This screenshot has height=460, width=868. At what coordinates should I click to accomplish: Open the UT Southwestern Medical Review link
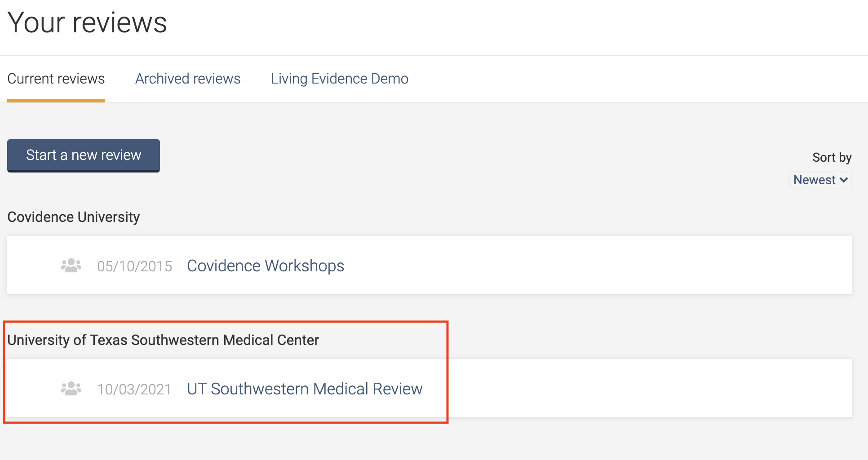[x=305, y=389]
